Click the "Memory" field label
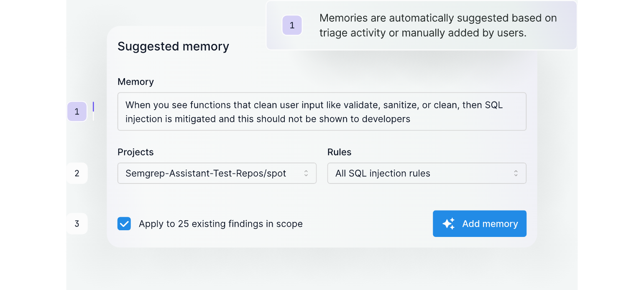The image size is (644, 290). [x=135, y=82]
